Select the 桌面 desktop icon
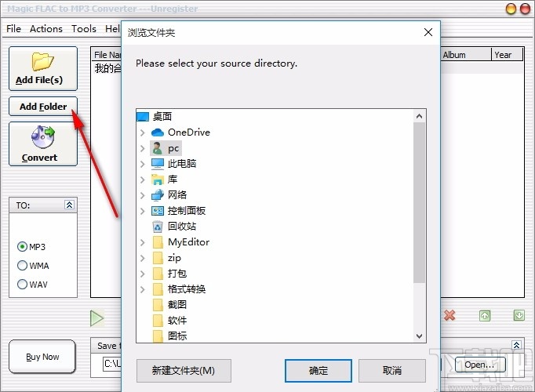 click(x=143, y=117)
